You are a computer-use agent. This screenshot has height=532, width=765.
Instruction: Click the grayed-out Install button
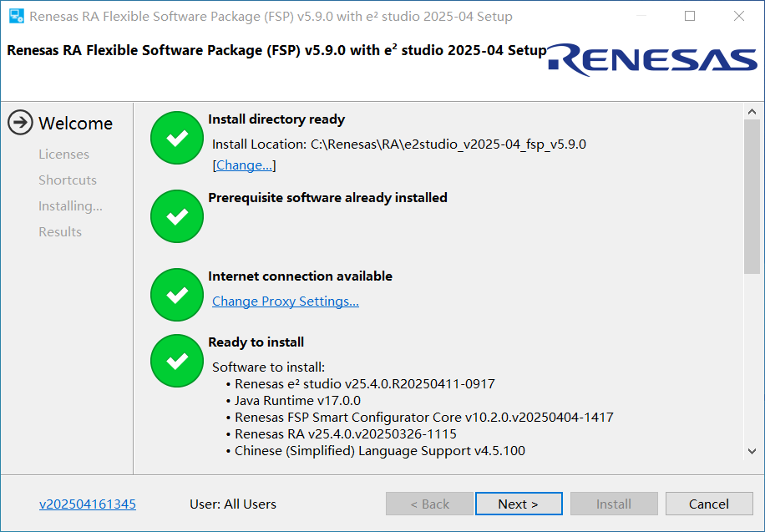(x=614, y=504)
